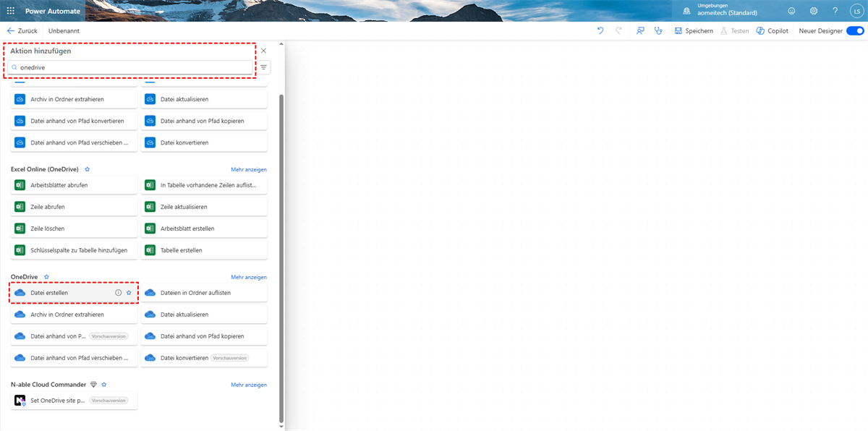Open the flow checker stethoscope icon
This screenshot has width=868, height=431.
[x=658, y=31]
